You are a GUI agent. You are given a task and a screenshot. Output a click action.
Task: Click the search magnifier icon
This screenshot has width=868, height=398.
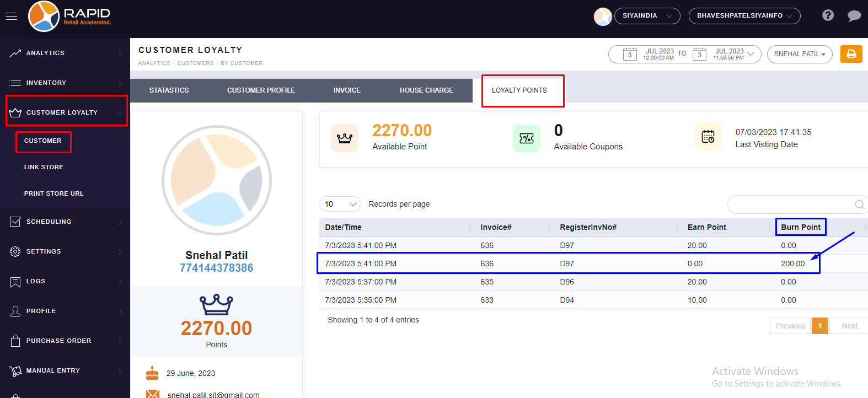click(x=859, y=205)
